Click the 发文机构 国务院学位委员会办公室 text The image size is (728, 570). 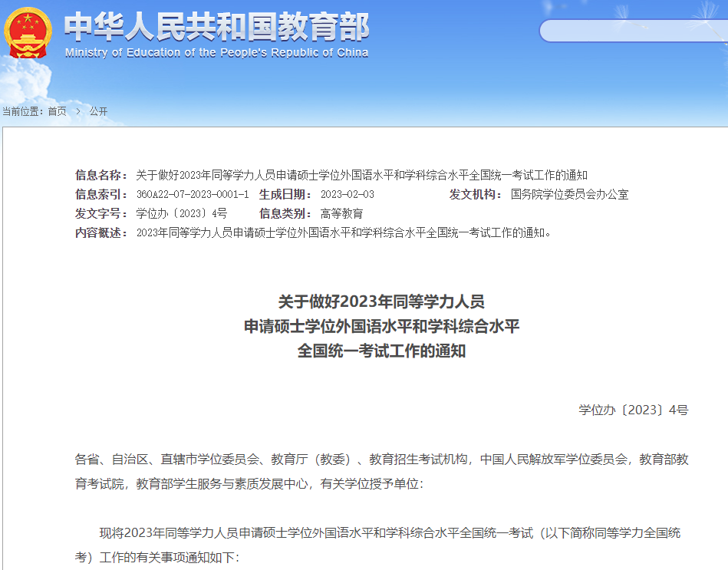[x=569, y=194]
